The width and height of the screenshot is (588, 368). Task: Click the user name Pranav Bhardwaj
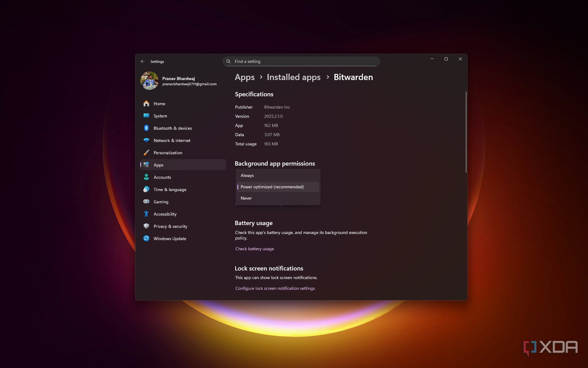[179, 79]
